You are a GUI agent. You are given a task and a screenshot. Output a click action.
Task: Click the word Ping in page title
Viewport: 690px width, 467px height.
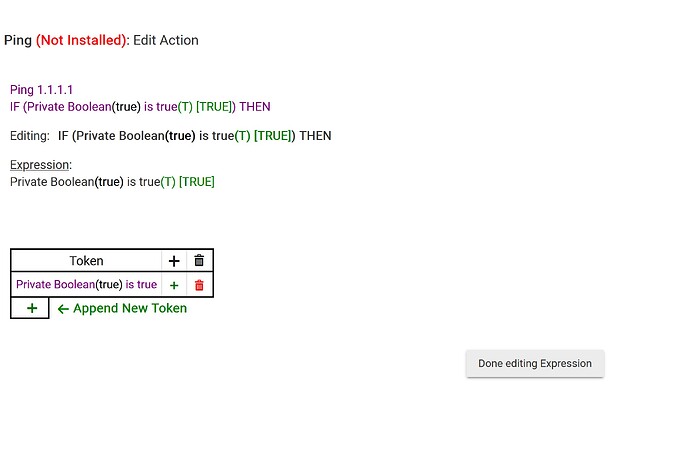[x=18, y=41]
